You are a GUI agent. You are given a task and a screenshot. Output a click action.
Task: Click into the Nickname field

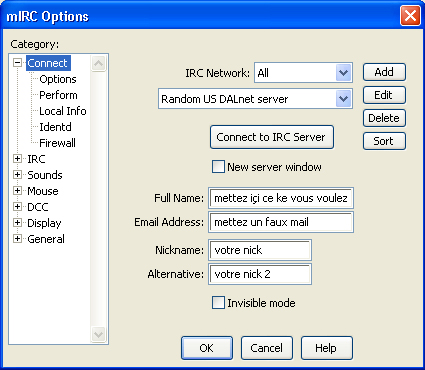click(x=260, y=250)
